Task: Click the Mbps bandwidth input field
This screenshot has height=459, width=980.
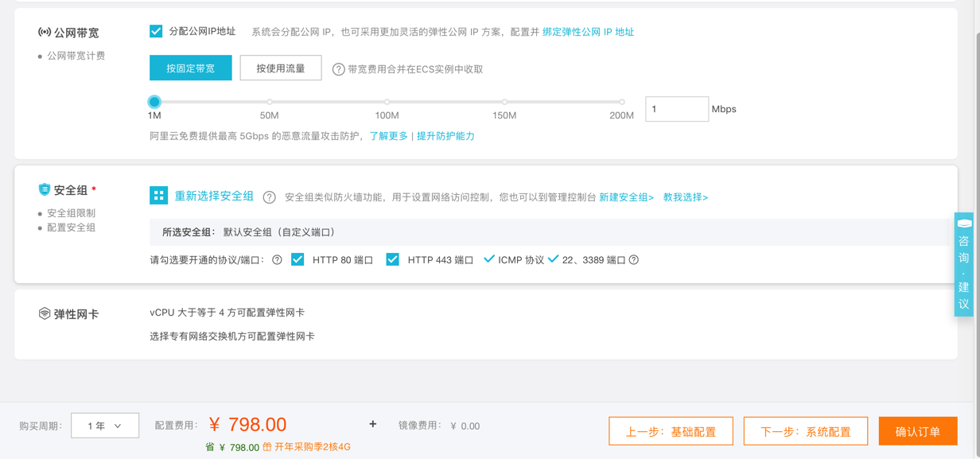Action: (x=676, y=109)
